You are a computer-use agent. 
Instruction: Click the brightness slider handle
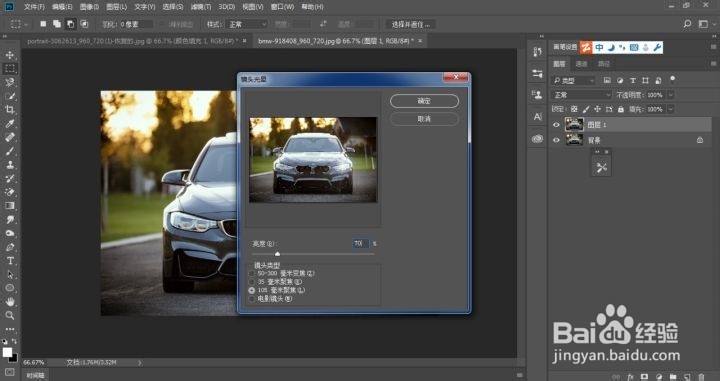(277, 254)
